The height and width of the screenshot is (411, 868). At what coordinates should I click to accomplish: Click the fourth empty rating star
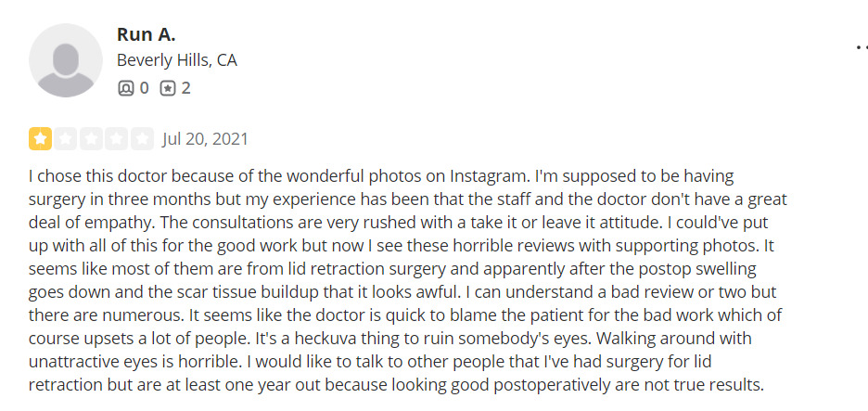click(117, 138)
